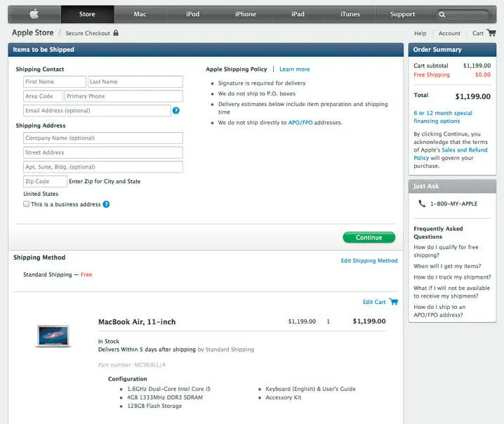Click the 1-800-MY-APPLE phone number

[x=454, y=204]
